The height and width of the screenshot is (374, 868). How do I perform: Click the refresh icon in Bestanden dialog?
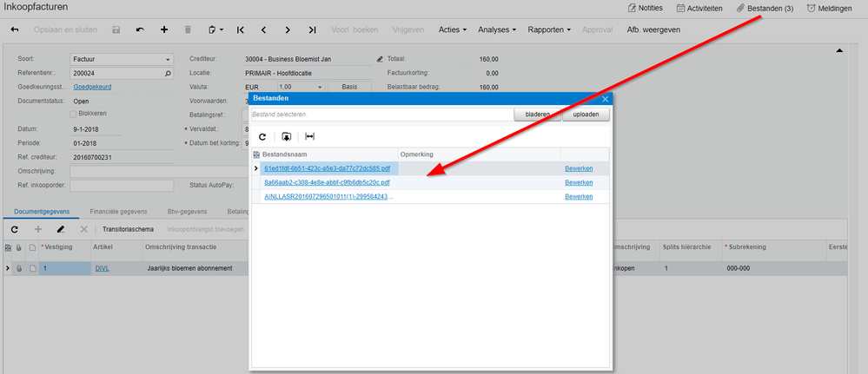point(262,137)
